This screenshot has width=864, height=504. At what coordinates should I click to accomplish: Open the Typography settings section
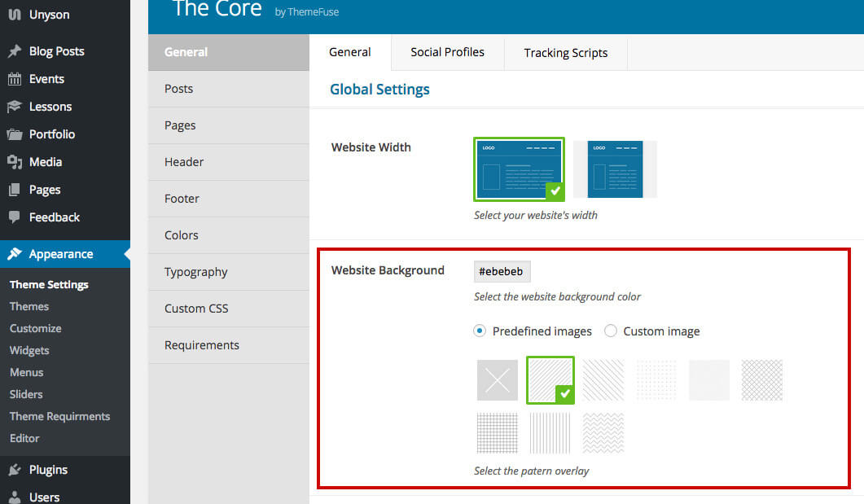195,272
